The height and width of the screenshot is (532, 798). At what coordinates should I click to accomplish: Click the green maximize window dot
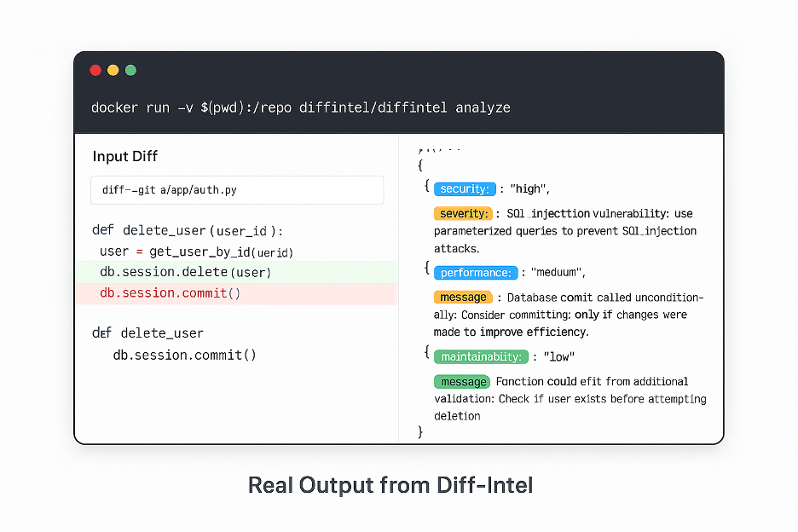tap(130, 70)
